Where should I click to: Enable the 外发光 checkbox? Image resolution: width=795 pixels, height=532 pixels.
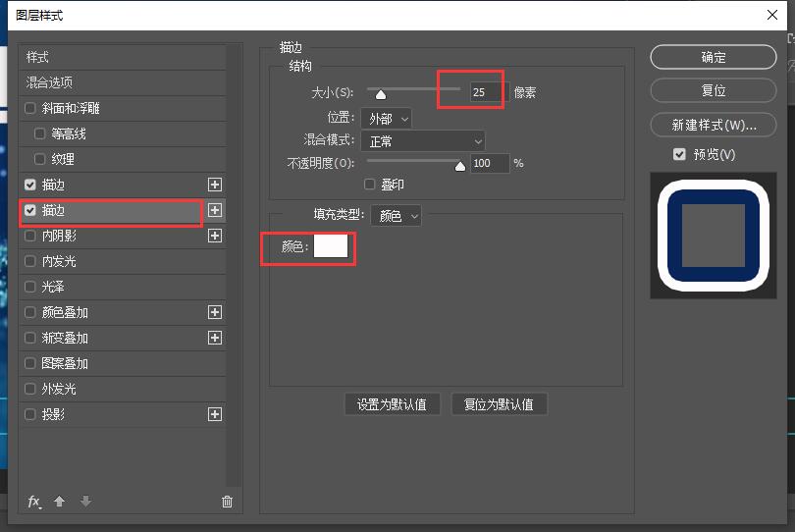click(x=30, y=389)
